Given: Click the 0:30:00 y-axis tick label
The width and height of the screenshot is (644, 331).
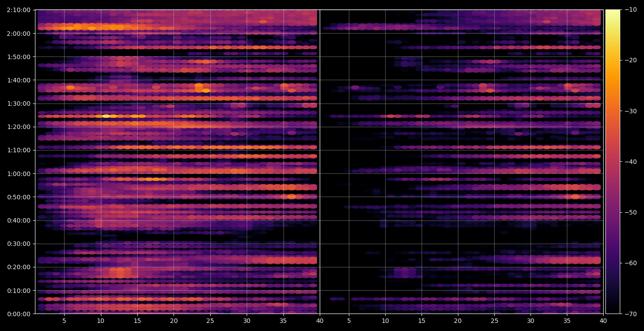Looking at the screenshot, I should (x=19, y=244).
